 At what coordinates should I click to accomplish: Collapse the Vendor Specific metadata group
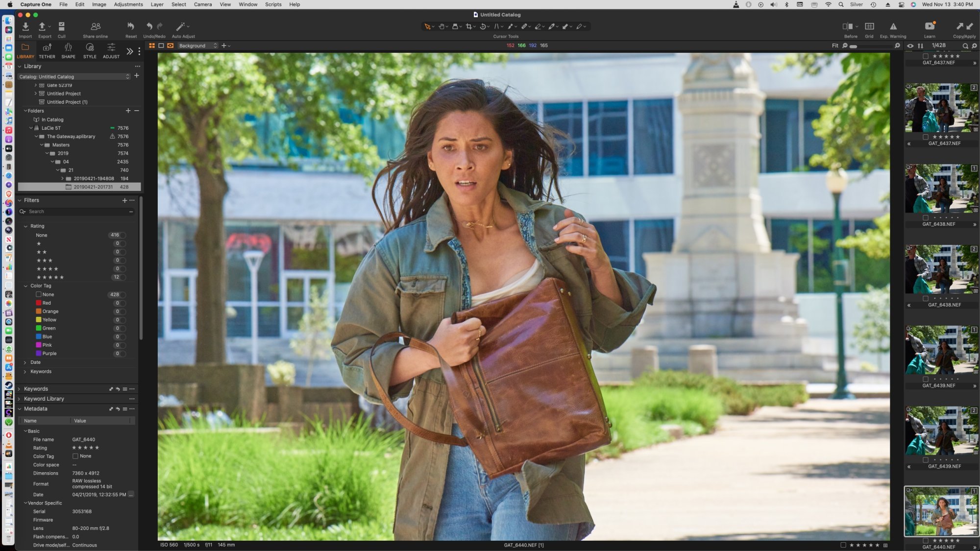pyautogui.click(x=25, y=503)
